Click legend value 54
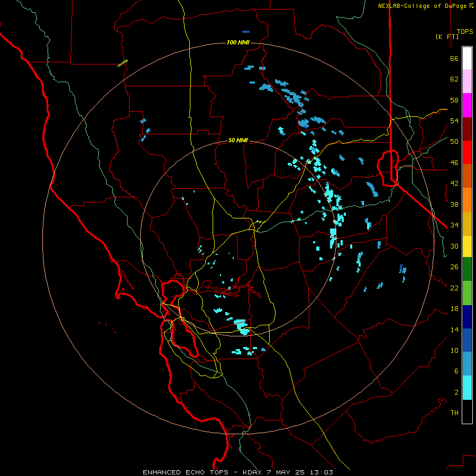The image size is (476, 476). (x=454, y=121)
